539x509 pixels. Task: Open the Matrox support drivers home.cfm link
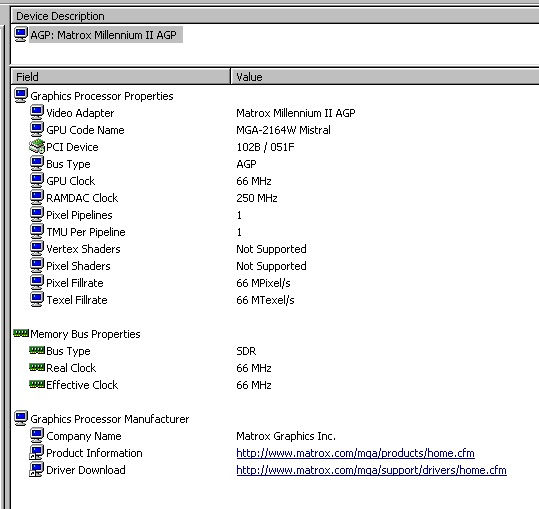click(372, 470)
